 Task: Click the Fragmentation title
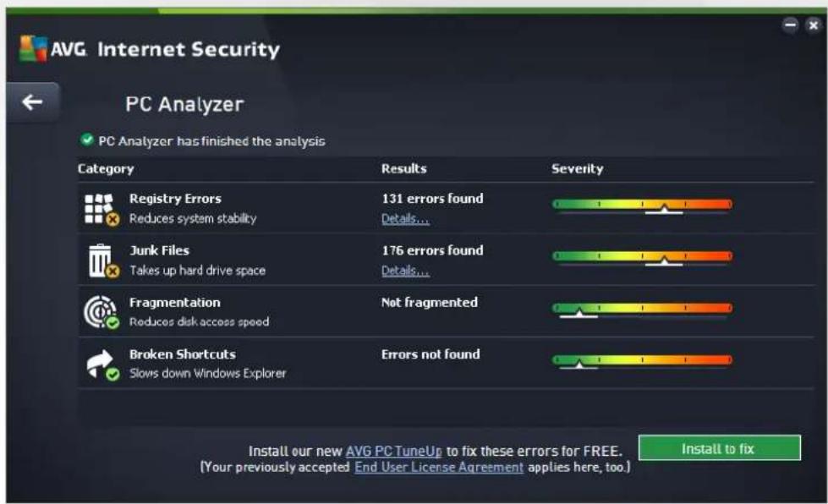tap(175, 303)
